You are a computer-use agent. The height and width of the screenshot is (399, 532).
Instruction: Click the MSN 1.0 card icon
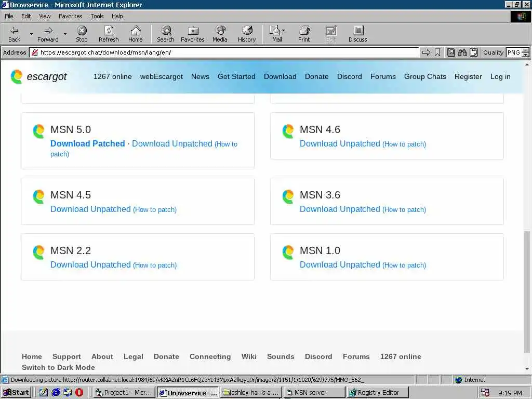pyautogui.click(x=288, y=252)
